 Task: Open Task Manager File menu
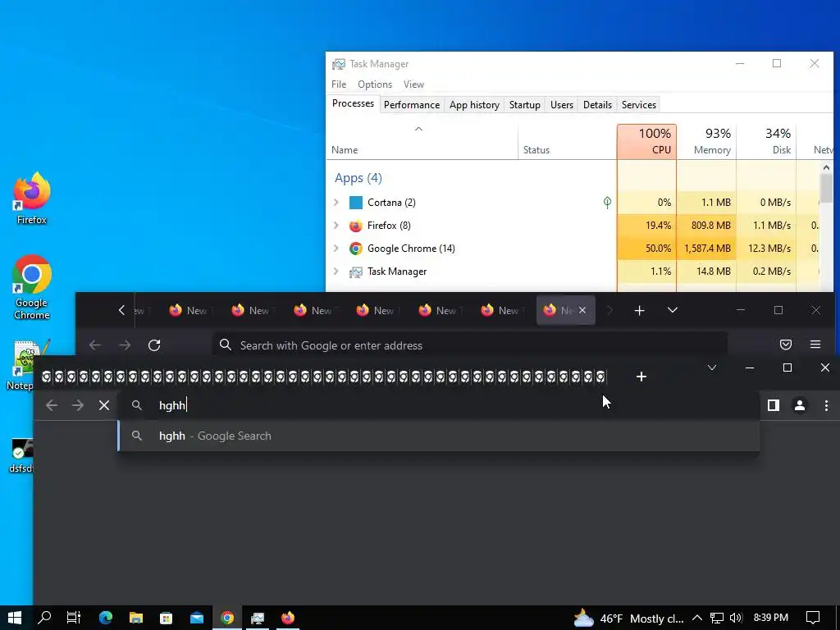tap(339, 84)
